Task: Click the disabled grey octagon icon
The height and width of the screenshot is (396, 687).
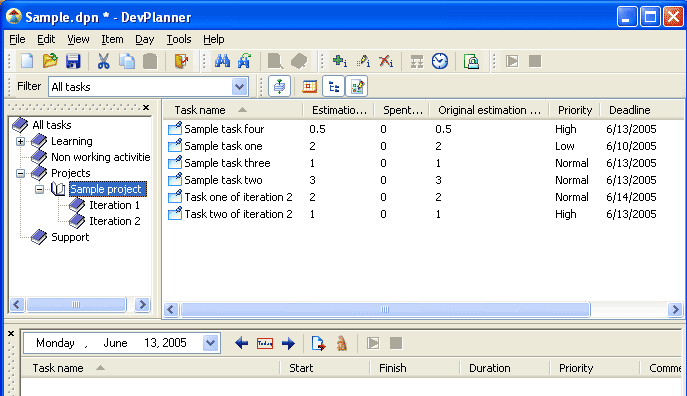Action: click(299, 61)
